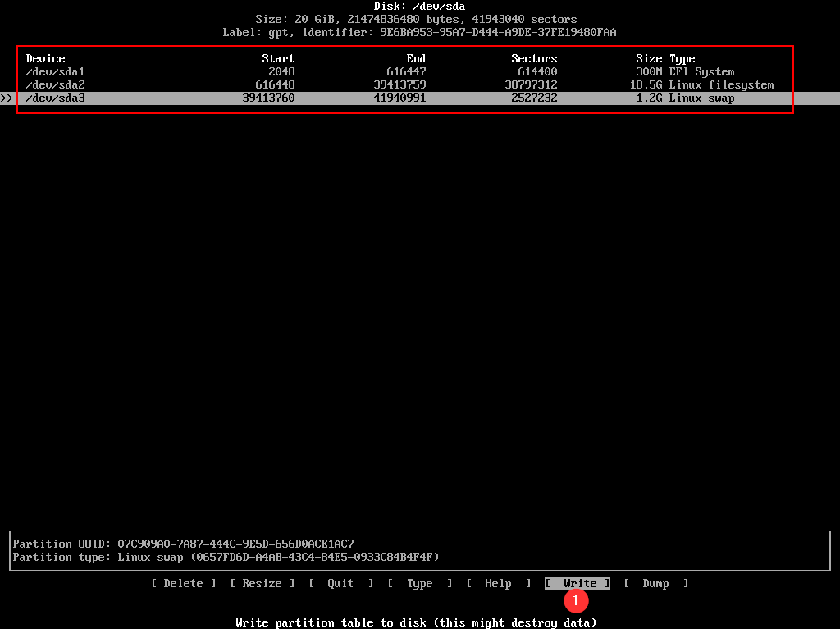Click the red annotation badge numbered 1

click(x=577, y=601)
